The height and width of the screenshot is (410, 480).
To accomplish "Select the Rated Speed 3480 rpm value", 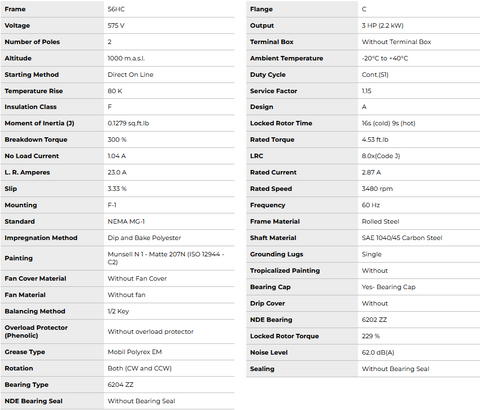I will [x=377, y=188].
